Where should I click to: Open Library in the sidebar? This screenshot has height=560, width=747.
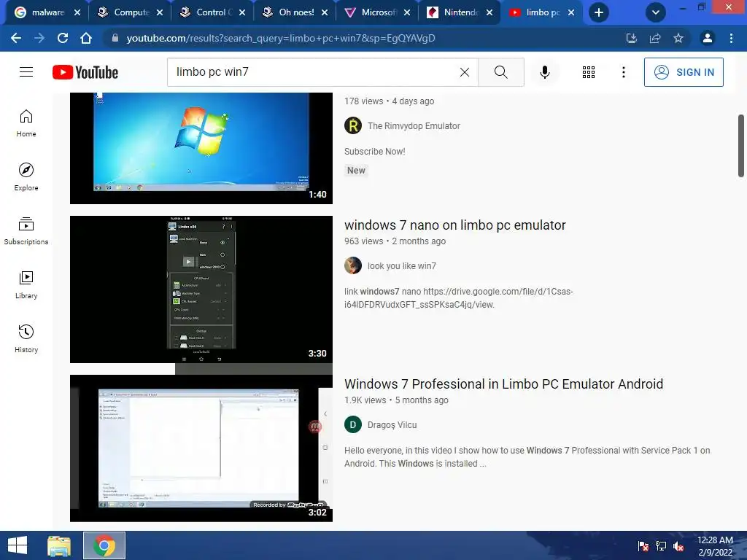tap(26, 285)
